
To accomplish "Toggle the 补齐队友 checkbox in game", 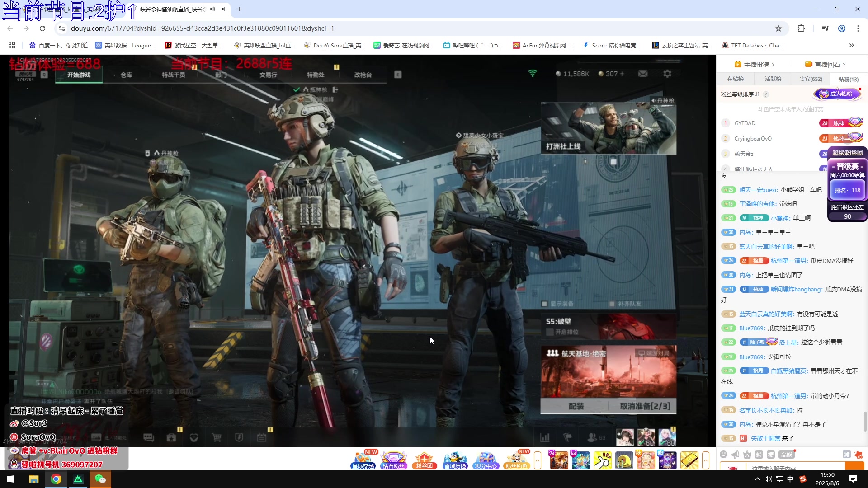I will point(612,304).
